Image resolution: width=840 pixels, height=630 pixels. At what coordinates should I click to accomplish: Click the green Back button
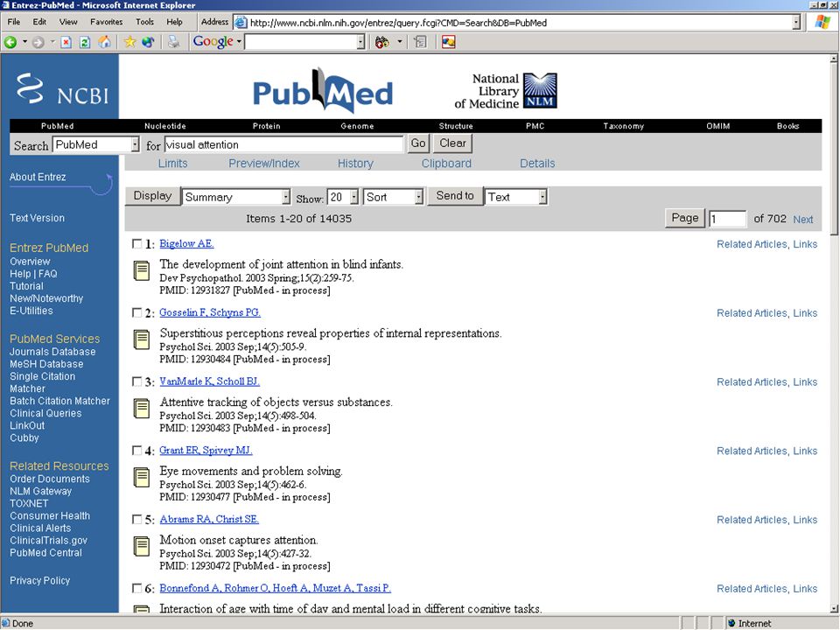[10, 42]
